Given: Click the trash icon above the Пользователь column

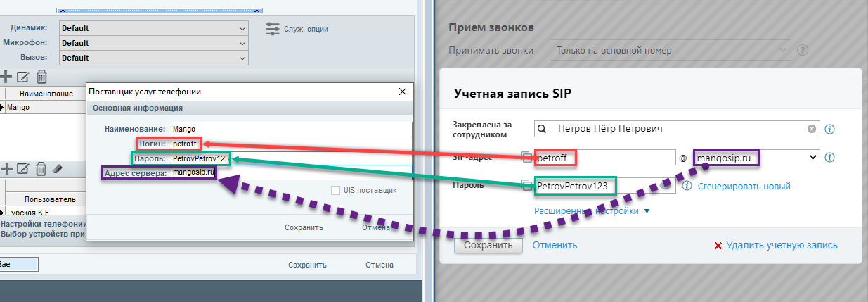Looking at the screenshot, I should point(41,168).
